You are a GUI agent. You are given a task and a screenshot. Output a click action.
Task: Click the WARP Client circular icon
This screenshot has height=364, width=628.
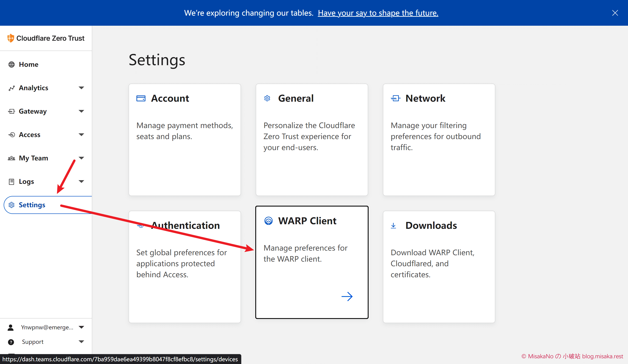(268, 221)
